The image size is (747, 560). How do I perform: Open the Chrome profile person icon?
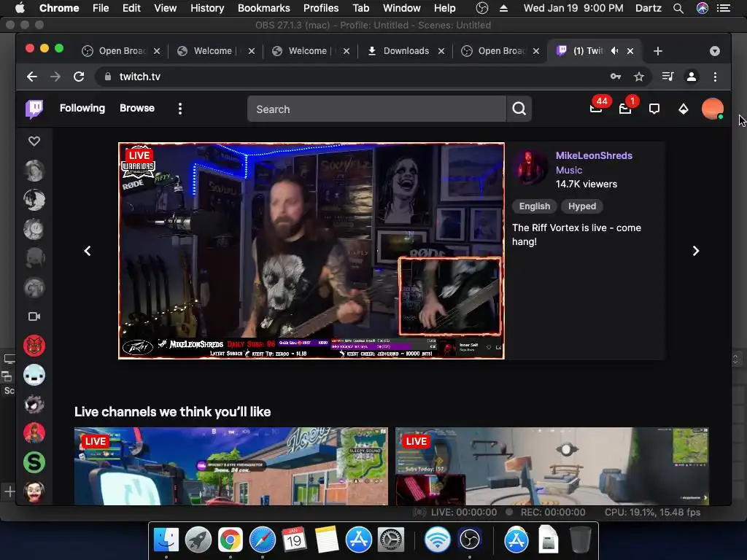coord(692,77)
